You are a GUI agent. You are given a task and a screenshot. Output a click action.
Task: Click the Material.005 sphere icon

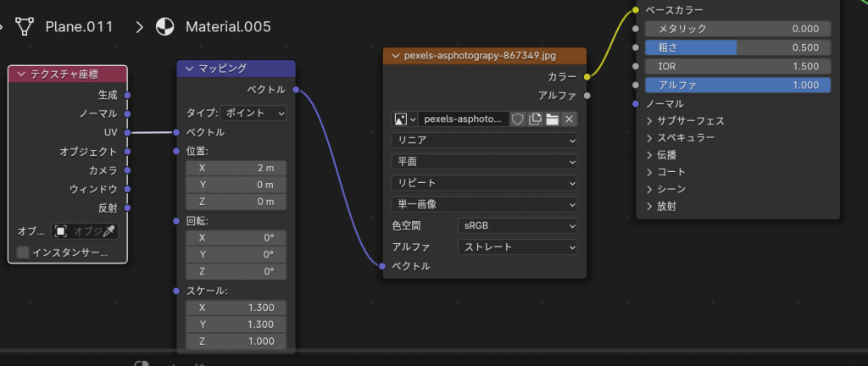(165, 26)
